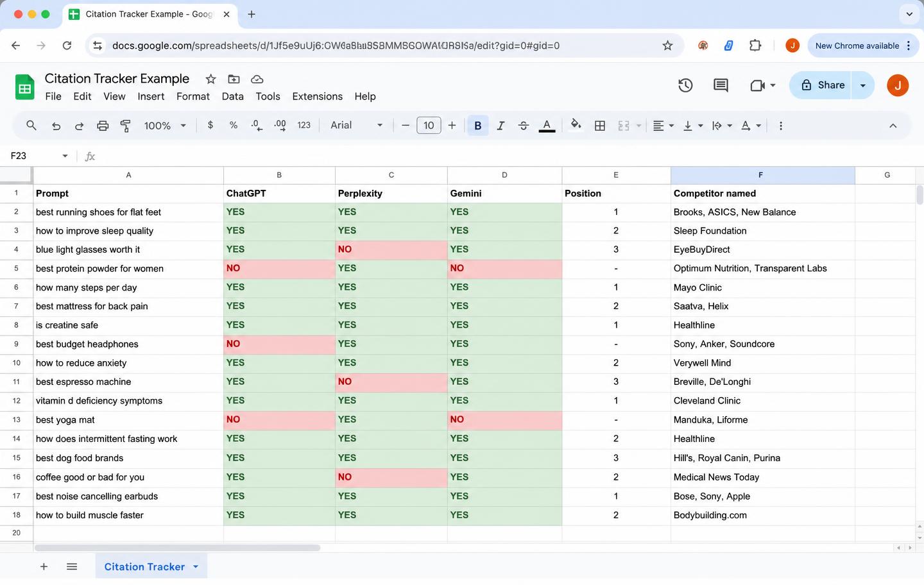
Task: Reload the page in Chrome
Action: (67, 46)
